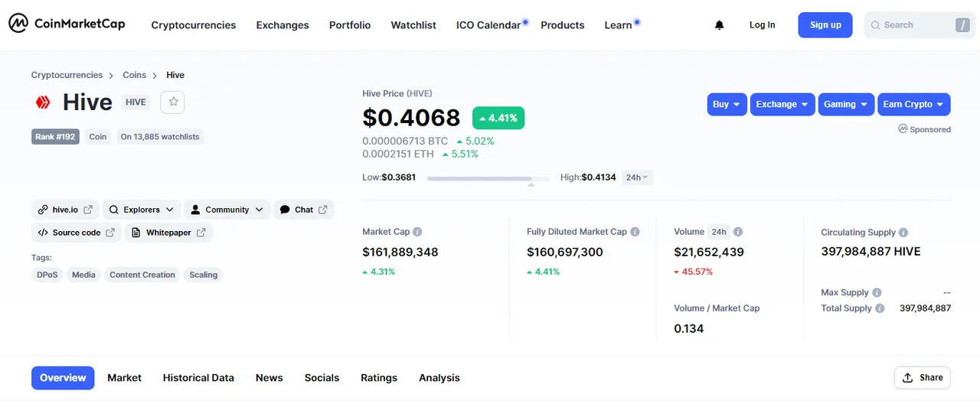Click the Coins breadcrumb link
This screenshot has width=980, height=407.
tap(135, 75)
